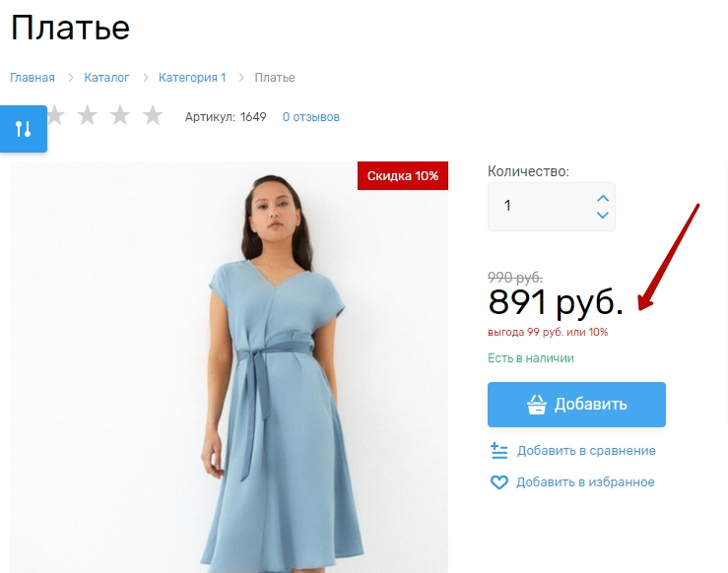This screenshot has width=728, height=573.
Task: Rate the product with the fourth star
Action: pos(120,115)
